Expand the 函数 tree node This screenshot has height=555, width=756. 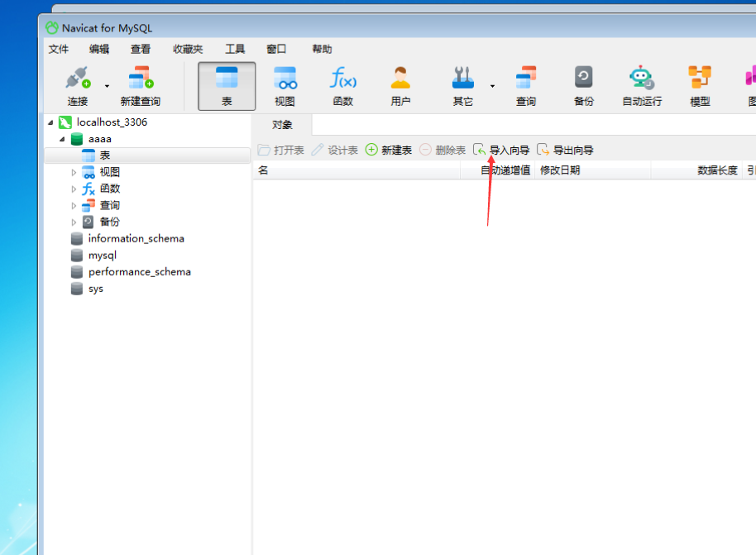tap(74, 189)
